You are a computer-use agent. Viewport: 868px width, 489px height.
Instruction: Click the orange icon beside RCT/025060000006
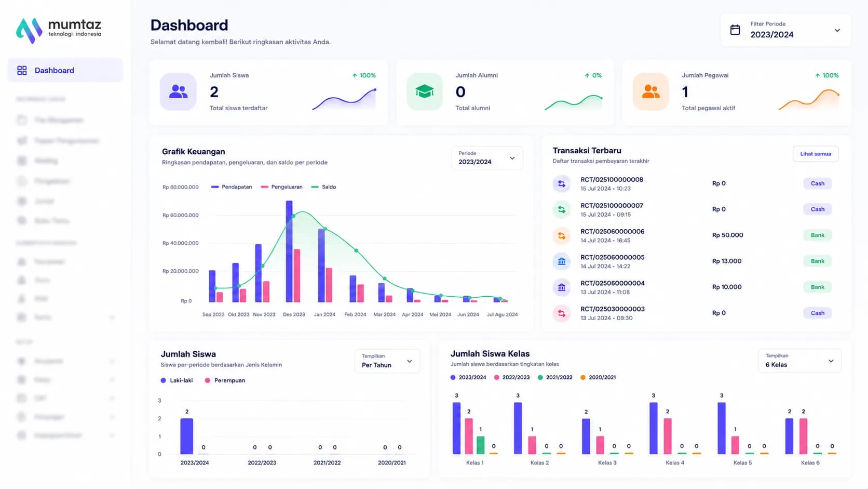(x=561, y=235)
